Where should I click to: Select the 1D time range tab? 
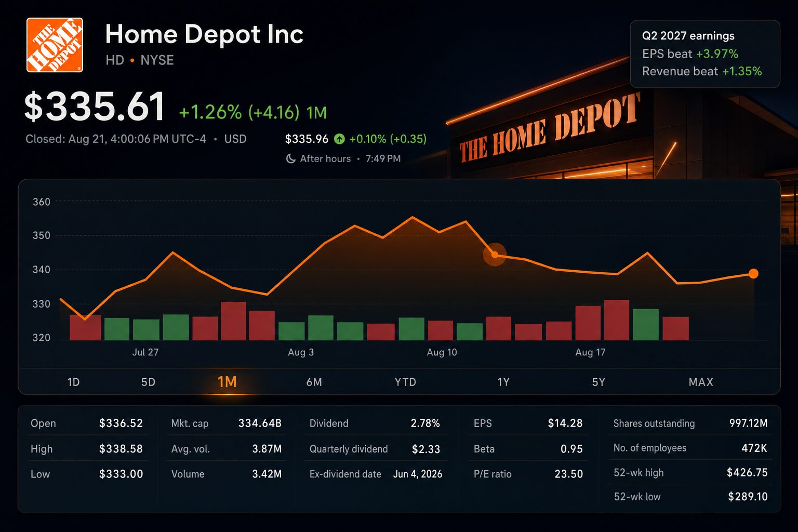point(73,382)
